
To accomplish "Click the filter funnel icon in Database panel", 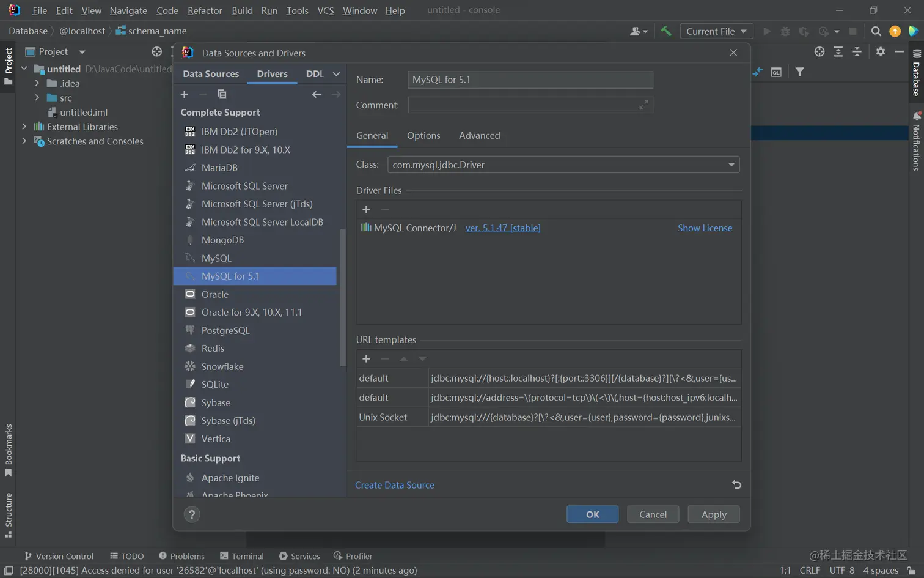I will [799, 72].
